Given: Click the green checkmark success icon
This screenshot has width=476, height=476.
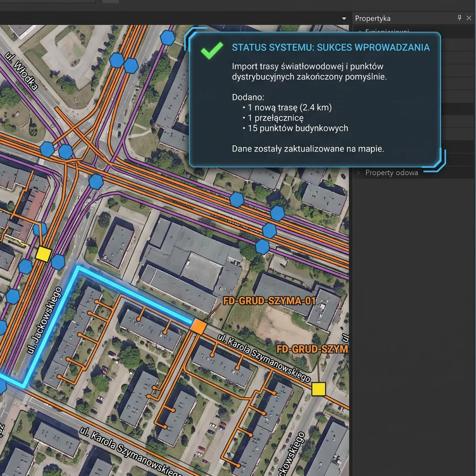Looking at the screenshot, I should (212, 50).
